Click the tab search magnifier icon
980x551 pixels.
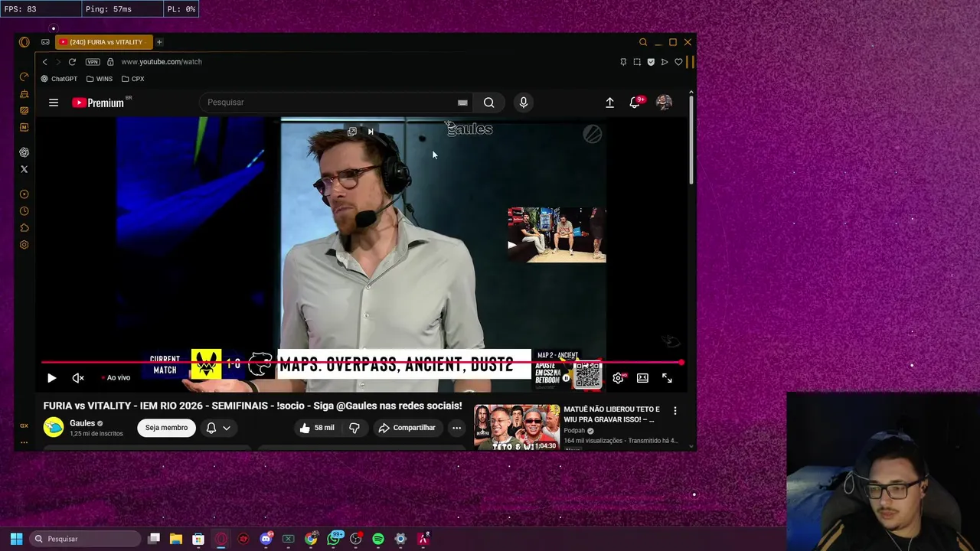pyautogui.click(x=643, y=42)
